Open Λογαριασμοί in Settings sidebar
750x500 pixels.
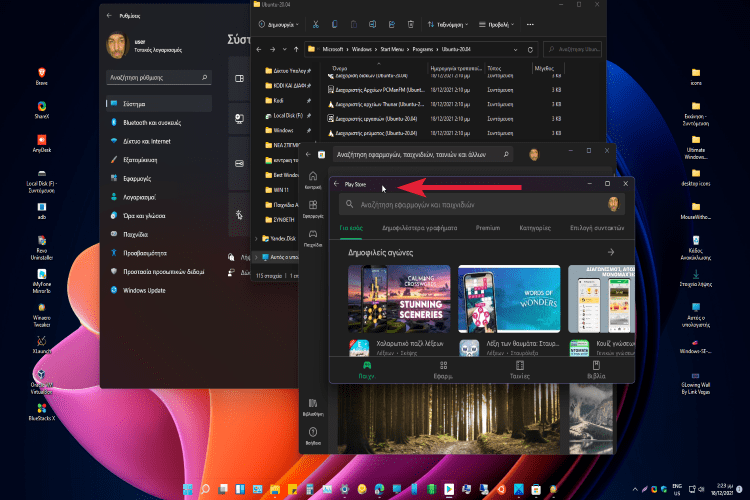point(159,197)
